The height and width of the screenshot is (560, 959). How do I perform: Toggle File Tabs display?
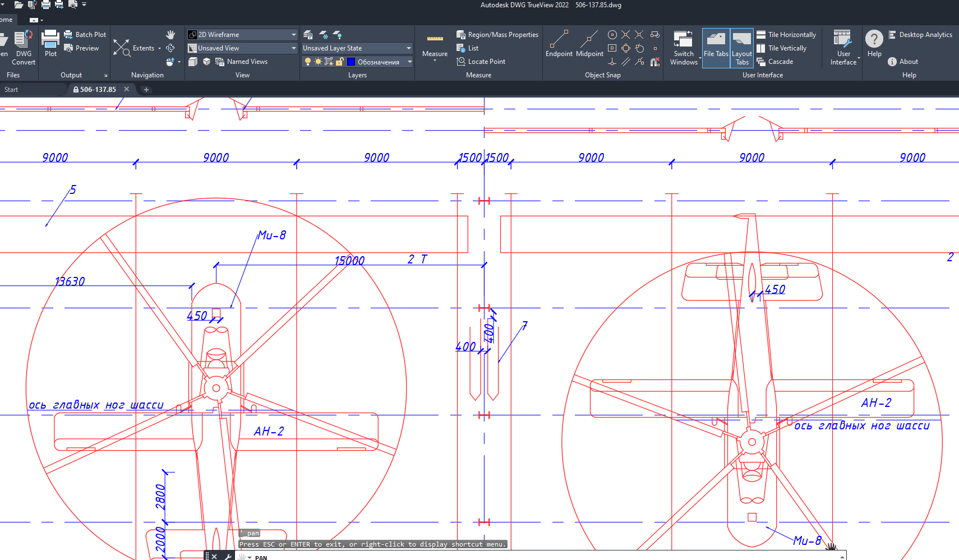[716, 48]
